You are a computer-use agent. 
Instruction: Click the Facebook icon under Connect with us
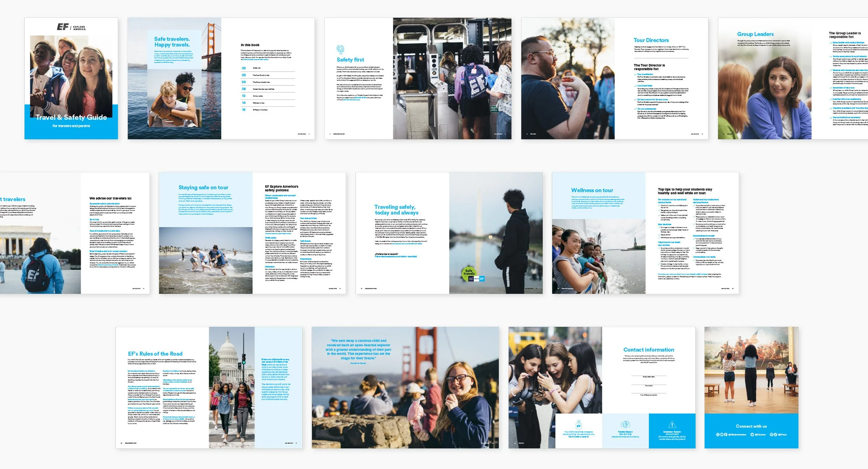coord(726,435)
